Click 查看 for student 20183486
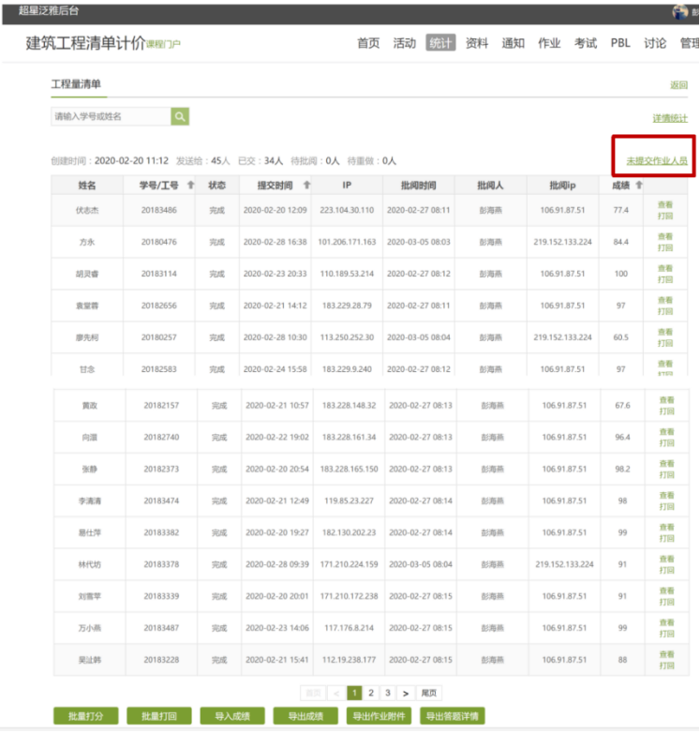700x732 pixels. (665, 204)
